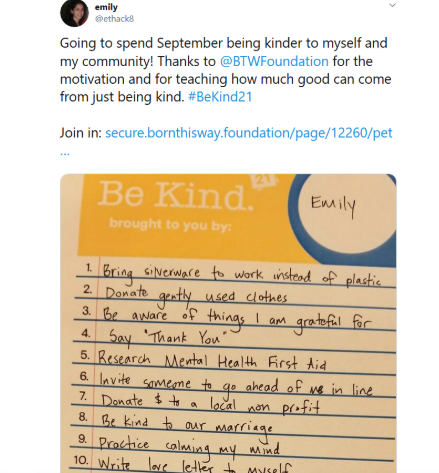Screen dimensions: 439x473
Task: Follow the secure.bornthisway.foundation link
Action: click(x=249, y=133)
